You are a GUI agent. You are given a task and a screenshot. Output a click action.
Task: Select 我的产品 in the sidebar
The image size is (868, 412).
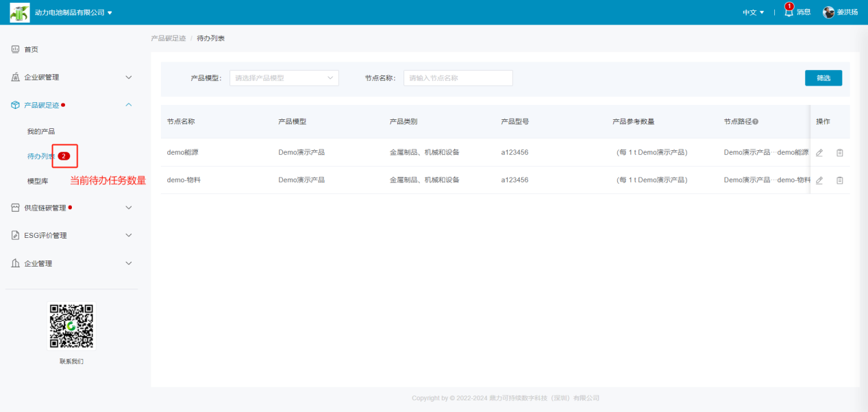pos(41,132)
